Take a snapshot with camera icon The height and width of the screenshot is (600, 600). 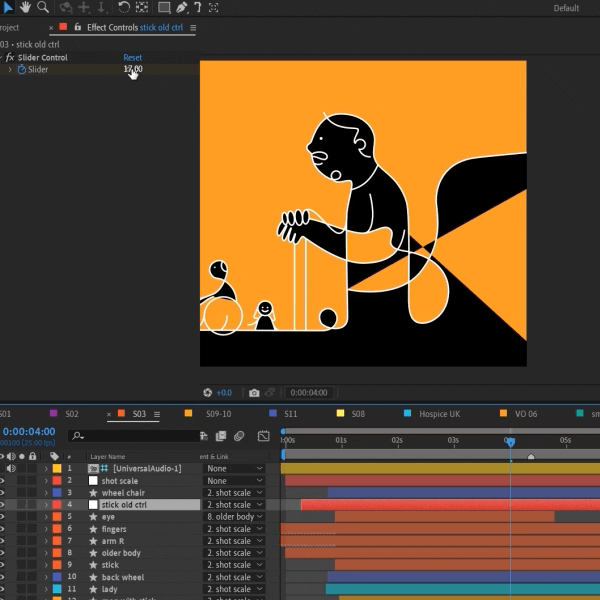(254, 393)
